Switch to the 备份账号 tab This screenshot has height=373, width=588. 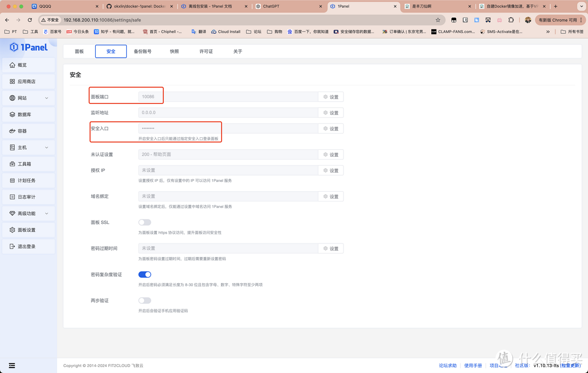pos(143,51)
